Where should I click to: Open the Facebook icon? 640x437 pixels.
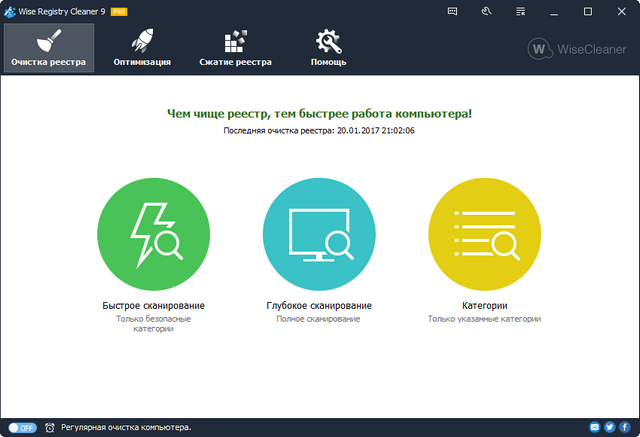625,427
